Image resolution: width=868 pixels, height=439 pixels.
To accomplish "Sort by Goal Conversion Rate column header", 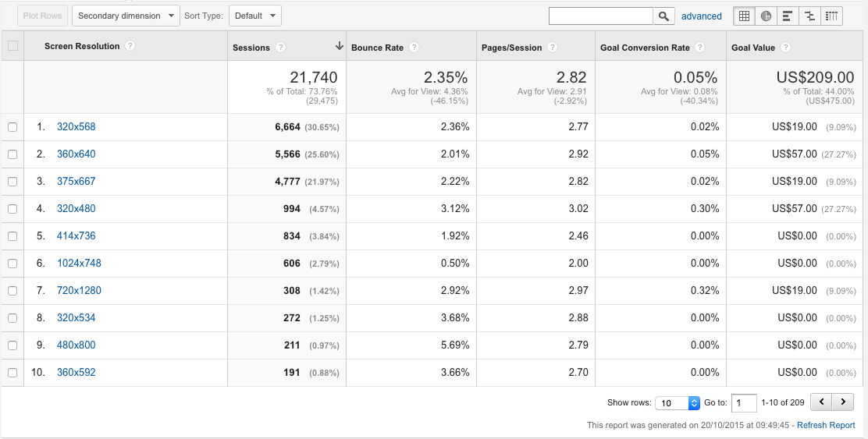I will tap(645, 48).
